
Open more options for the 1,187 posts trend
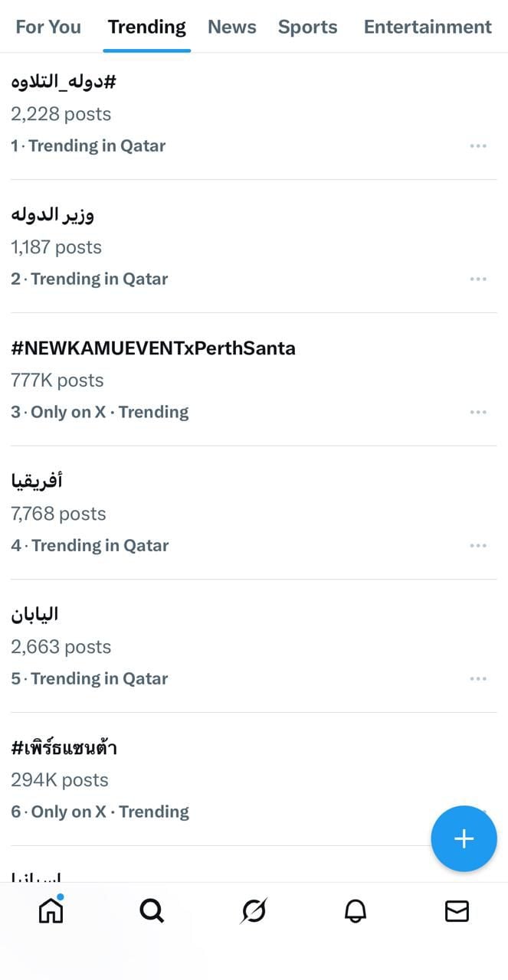coord(478,279)
